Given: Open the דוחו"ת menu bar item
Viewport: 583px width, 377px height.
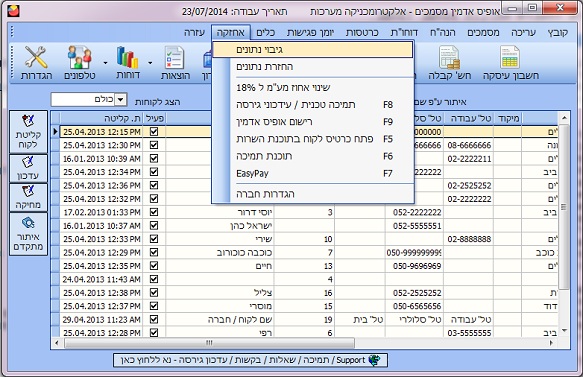Looking at the screenshot, I should [404, 32].
